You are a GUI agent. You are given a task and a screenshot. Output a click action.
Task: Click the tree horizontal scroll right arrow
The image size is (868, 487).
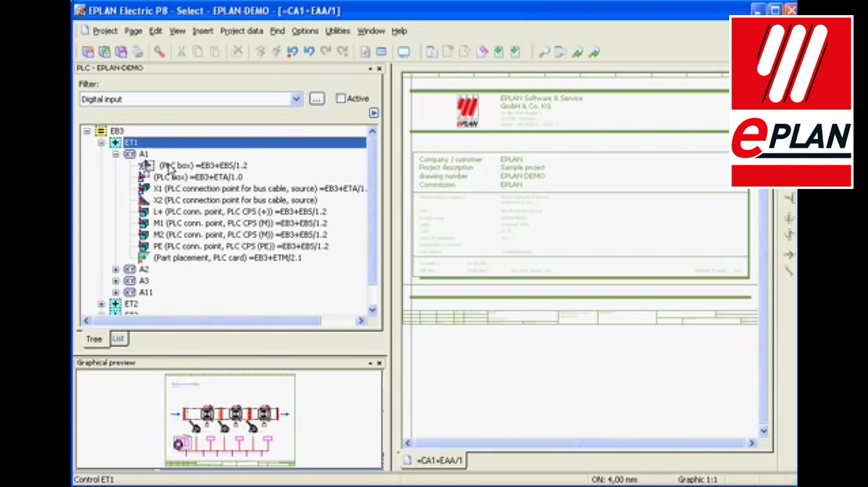(361, 321)
